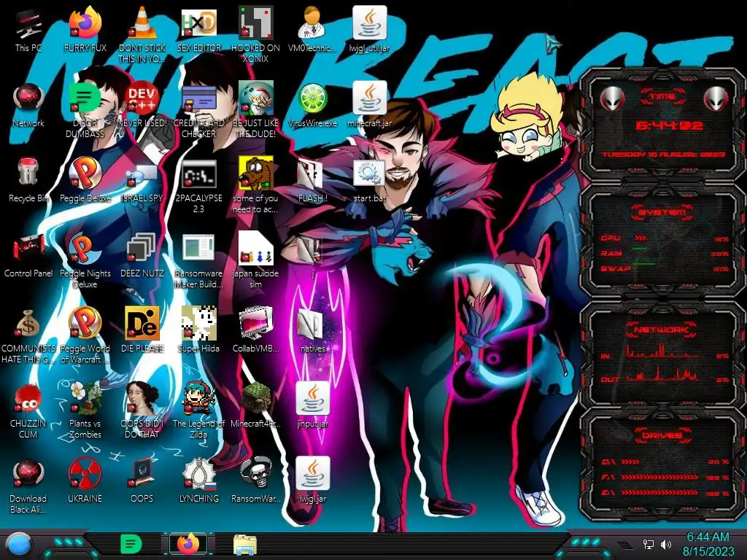Viewport: 747px width, 560px height.
Task: Switch to Firefox on the taskbar
Action: point(188,544)
